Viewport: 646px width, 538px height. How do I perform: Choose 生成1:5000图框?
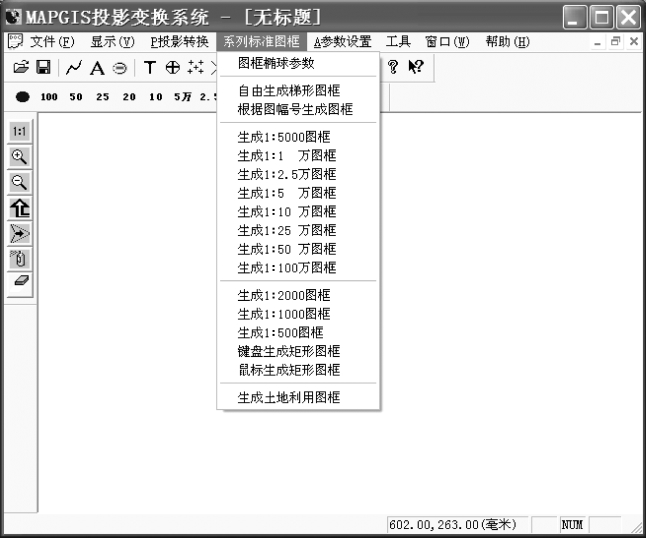tap(298, 137)
